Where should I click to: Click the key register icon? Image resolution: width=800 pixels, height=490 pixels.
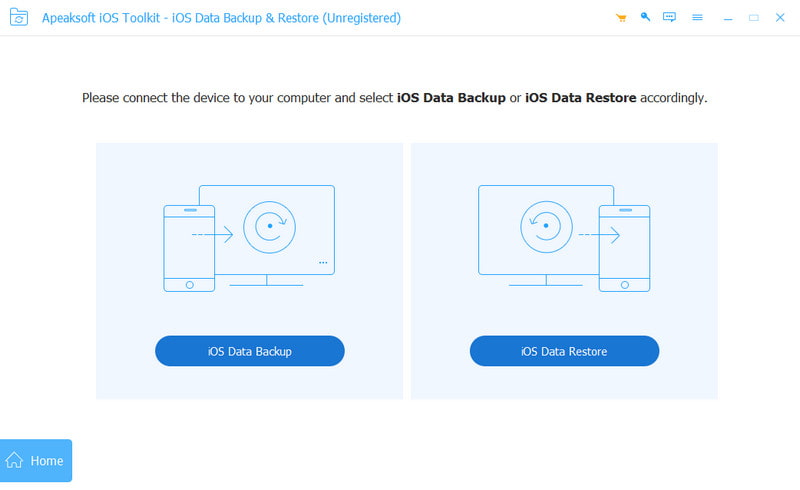645,17
